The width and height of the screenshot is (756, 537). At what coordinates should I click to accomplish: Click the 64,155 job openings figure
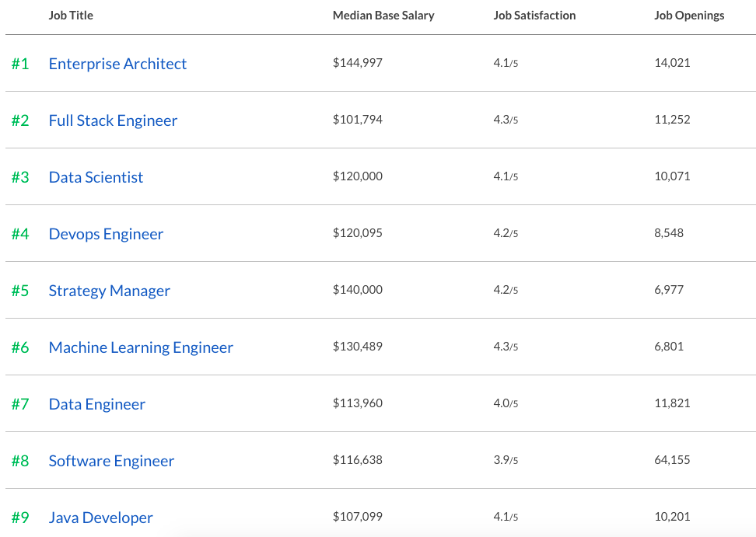672,460
